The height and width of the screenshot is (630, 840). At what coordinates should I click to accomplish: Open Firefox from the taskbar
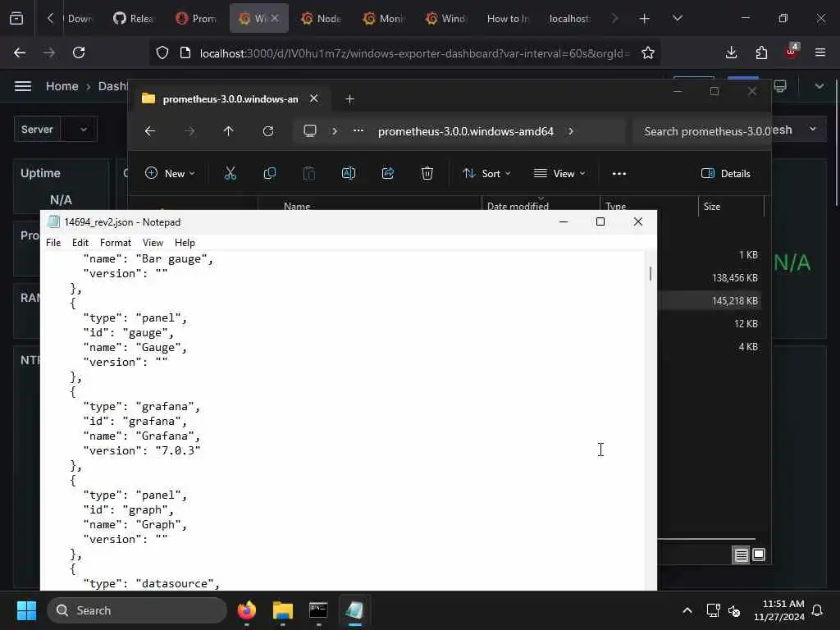[247, 610]
